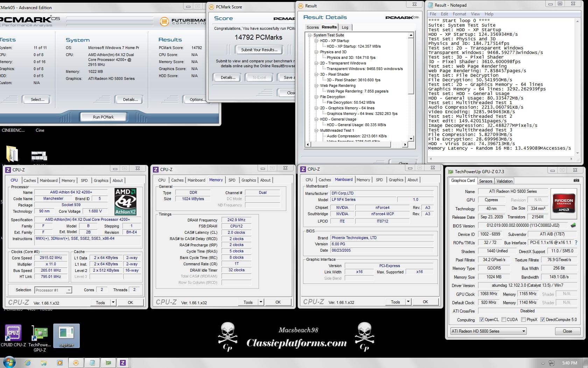
Task: Open the Format menu in Notepad
Action: 459,14
